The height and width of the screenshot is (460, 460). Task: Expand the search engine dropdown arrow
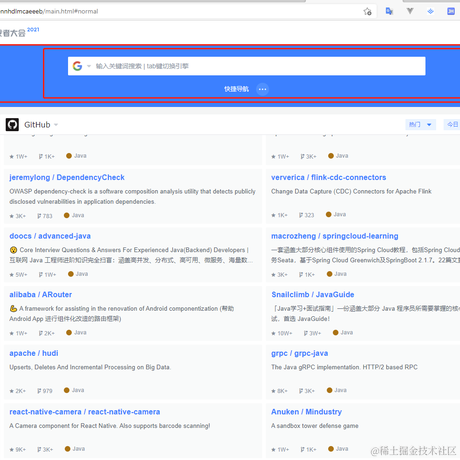point(89,66)
